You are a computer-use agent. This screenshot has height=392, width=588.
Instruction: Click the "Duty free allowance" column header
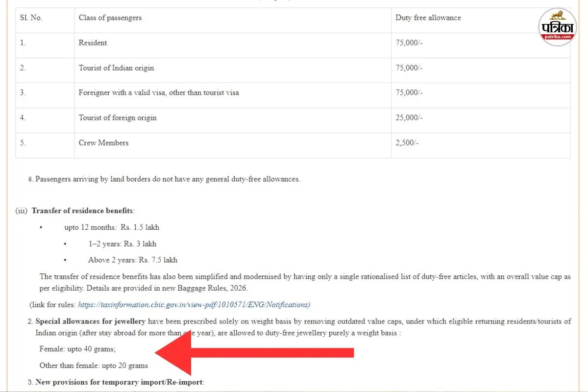pos(428,18)
